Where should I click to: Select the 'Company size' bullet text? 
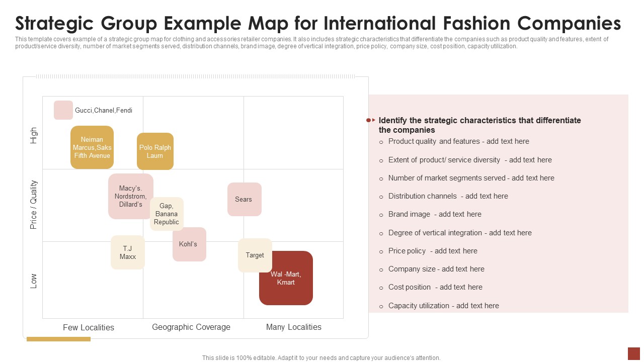tap(436, 269)
